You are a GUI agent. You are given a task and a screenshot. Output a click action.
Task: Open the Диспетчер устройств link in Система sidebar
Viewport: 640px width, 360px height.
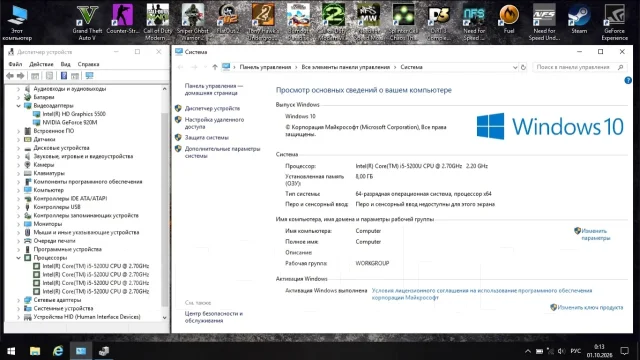point(212,109)
